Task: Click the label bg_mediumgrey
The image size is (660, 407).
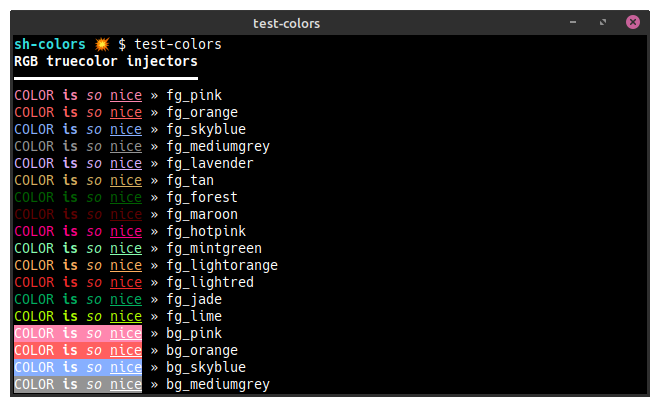Action: pos(218,384)
